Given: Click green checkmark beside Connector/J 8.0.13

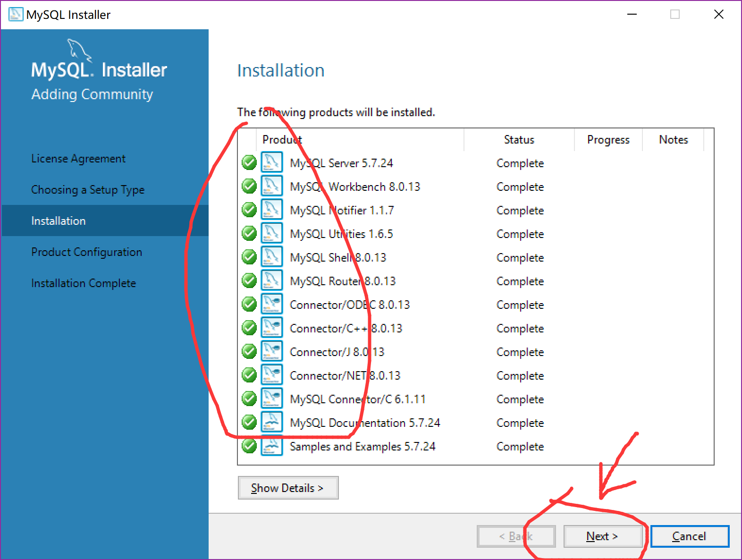Looking at the screenshot, I should point(249,351).
